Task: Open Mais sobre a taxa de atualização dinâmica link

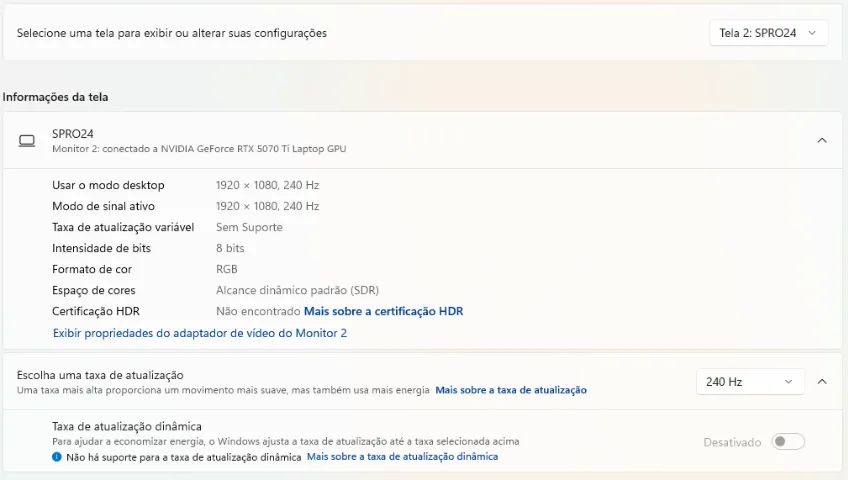Action: (402, 457)
